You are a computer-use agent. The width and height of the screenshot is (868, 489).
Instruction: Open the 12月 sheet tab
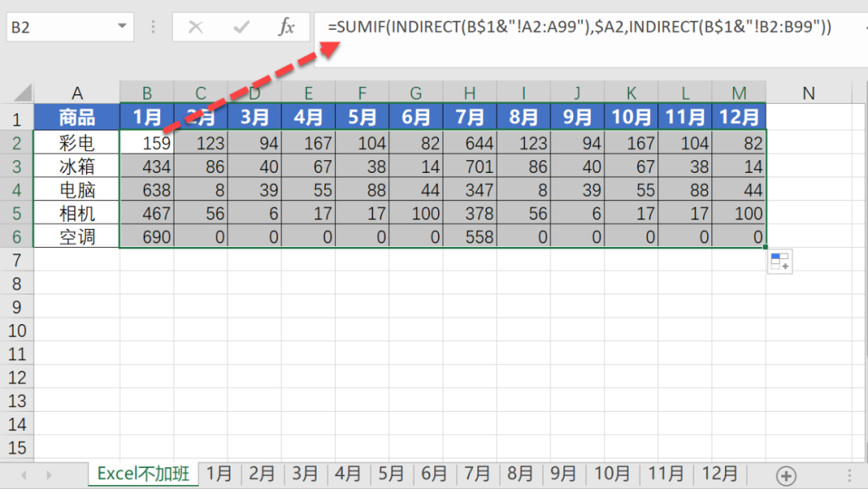(x=719, y=474)
